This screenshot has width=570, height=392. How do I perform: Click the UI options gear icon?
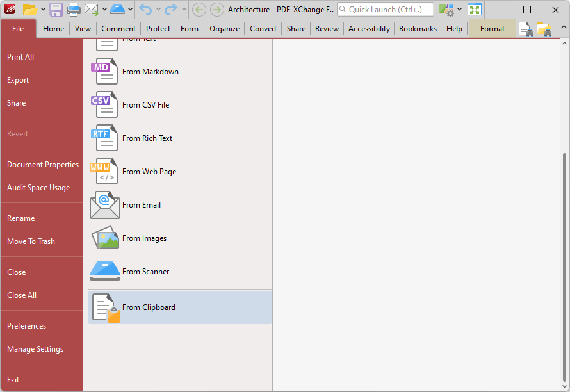pos(446,10)
